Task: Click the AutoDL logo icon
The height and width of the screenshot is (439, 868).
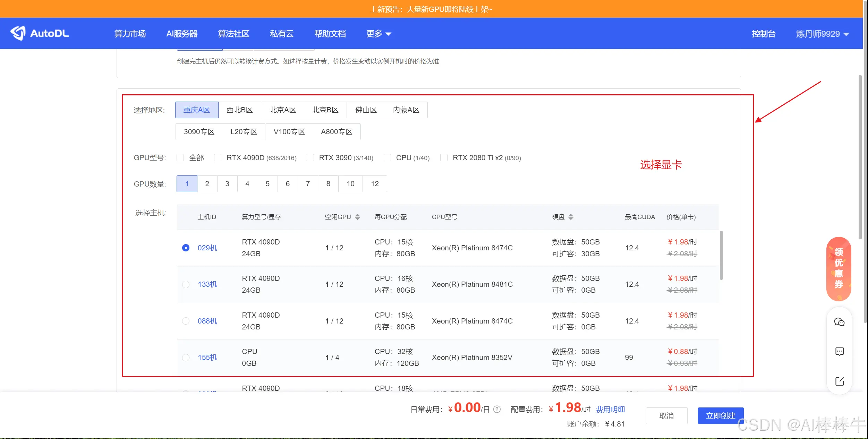Action: tap(18, 33)
